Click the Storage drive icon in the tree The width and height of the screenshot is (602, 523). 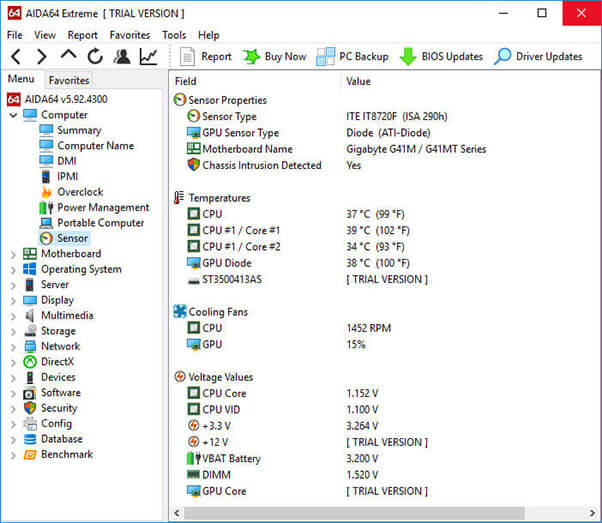(x=30, y=331)
